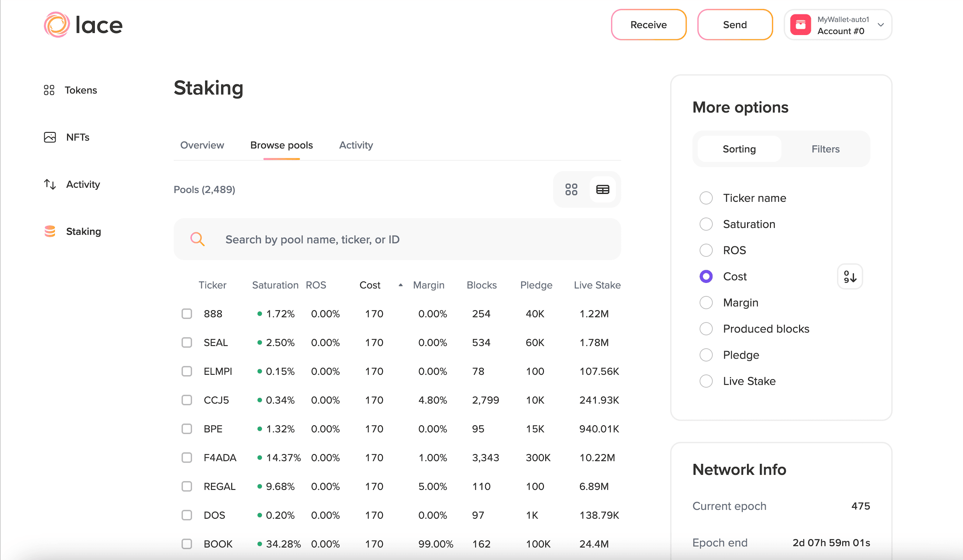Select the F4ADA pool checkbox
Viewport: 963px width, 560px height.
pos(186,457)
